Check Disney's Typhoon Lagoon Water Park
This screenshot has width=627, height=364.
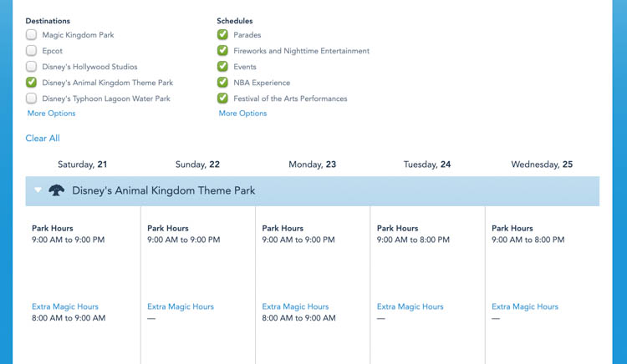(x=31, y=99)
